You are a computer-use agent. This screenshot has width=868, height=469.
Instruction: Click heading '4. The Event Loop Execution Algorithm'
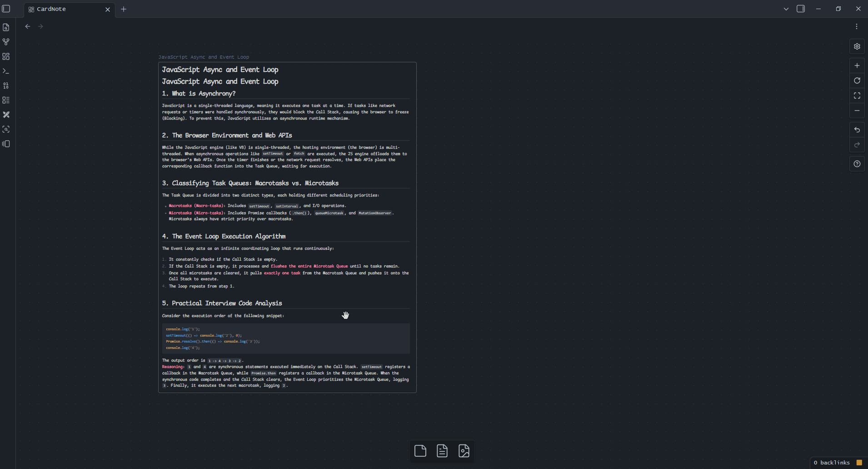tap(224, 236)
